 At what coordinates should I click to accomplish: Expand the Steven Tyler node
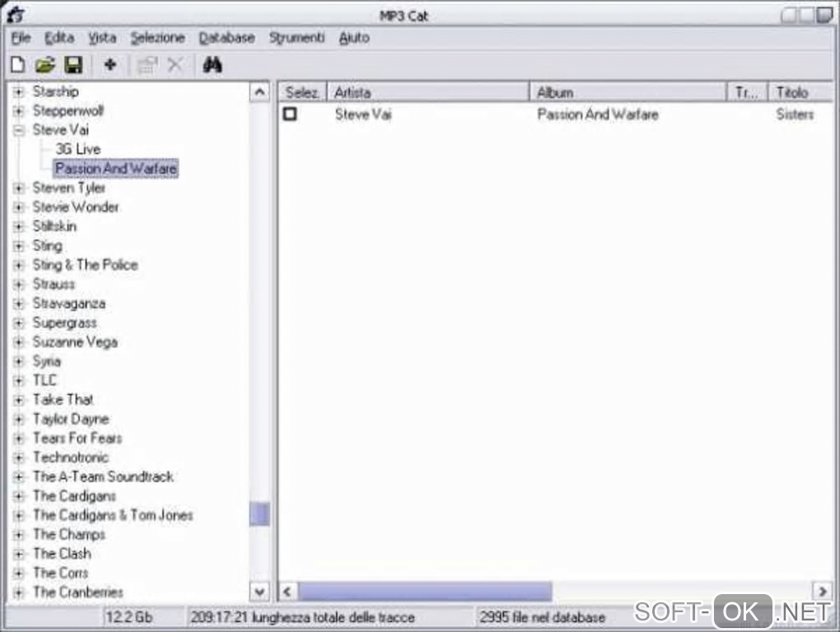pyautogui.click(x=19, y=188)
